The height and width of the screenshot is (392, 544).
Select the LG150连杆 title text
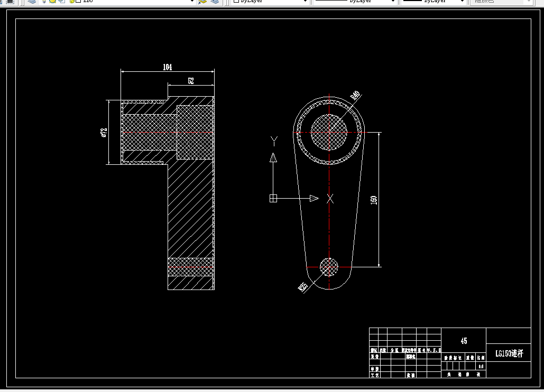pyautogui.click(x=509, y=353)
